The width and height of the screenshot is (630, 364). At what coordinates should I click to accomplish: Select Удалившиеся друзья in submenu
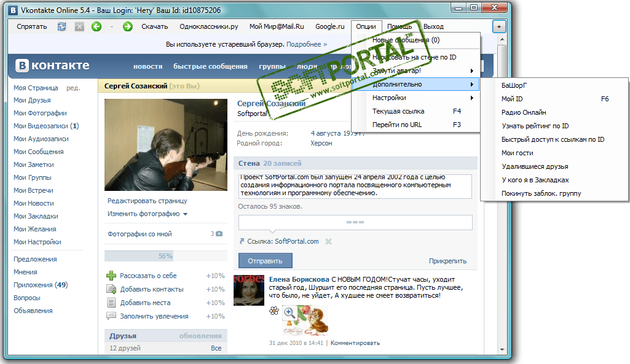554,166
